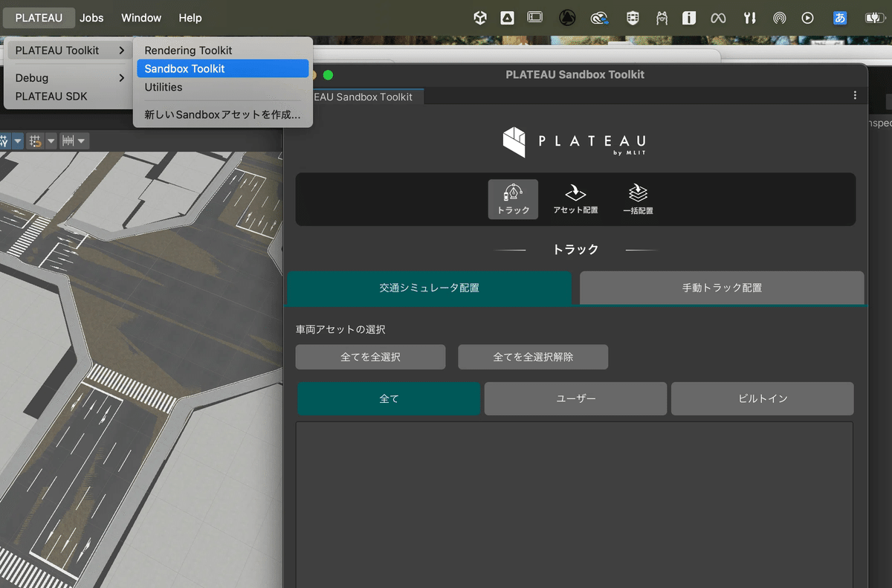The width and height of the screenshot is (892, 588).
Task: Open the Jobs menu
Action: [91, 18]
